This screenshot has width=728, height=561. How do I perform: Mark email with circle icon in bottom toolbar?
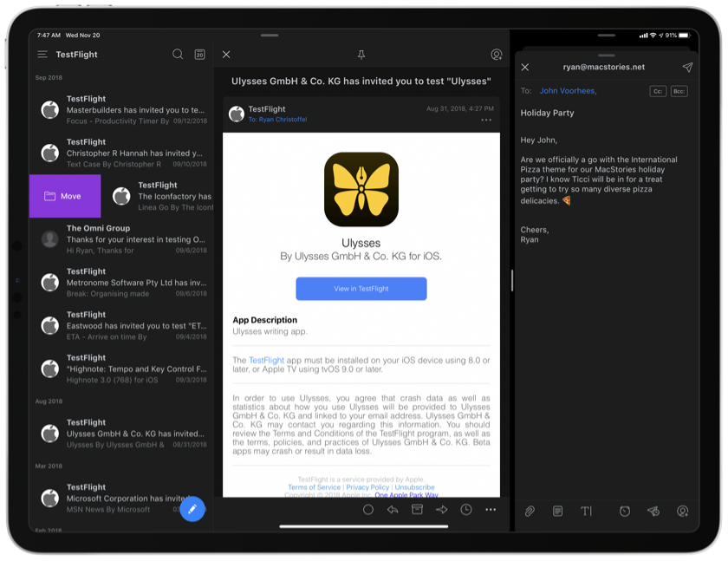pyautogui.click(x=368, y=510)
